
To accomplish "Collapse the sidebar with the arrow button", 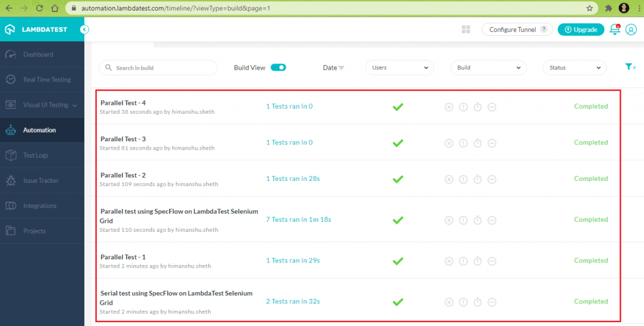I will click(x=85, y=30).
